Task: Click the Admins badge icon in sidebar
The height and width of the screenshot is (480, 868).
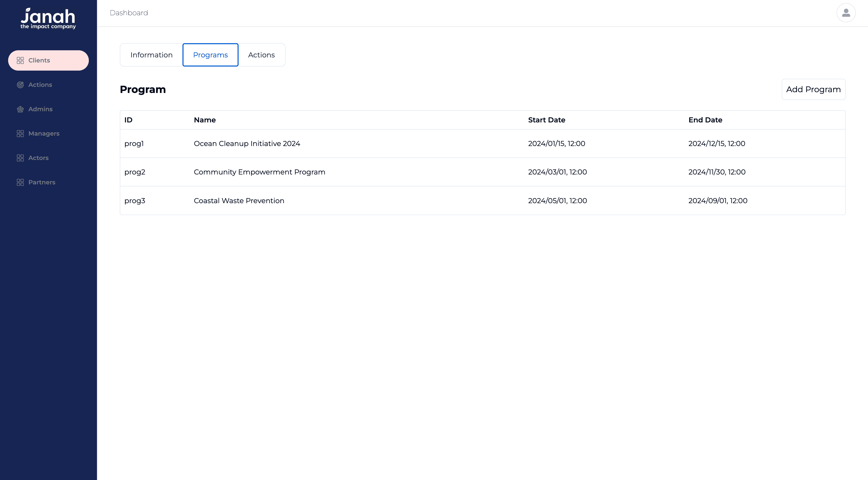Action: 20,109
